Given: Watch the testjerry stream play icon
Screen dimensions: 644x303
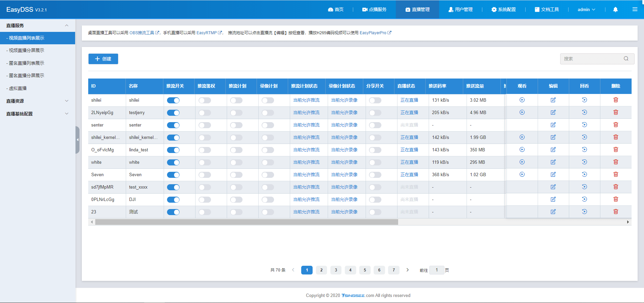Looking at the screenshot, I should (522, 112).
